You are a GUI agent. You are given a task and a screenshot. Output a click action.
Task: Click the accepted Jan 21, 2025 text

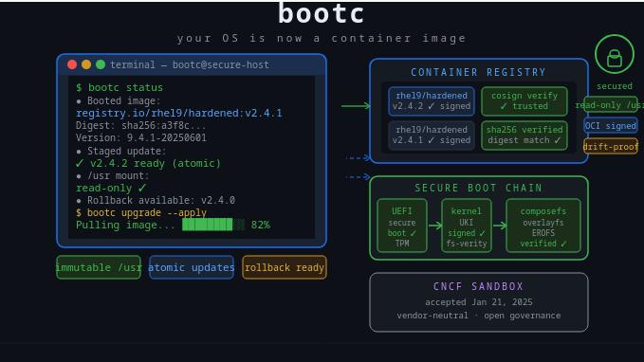point(478,302)
